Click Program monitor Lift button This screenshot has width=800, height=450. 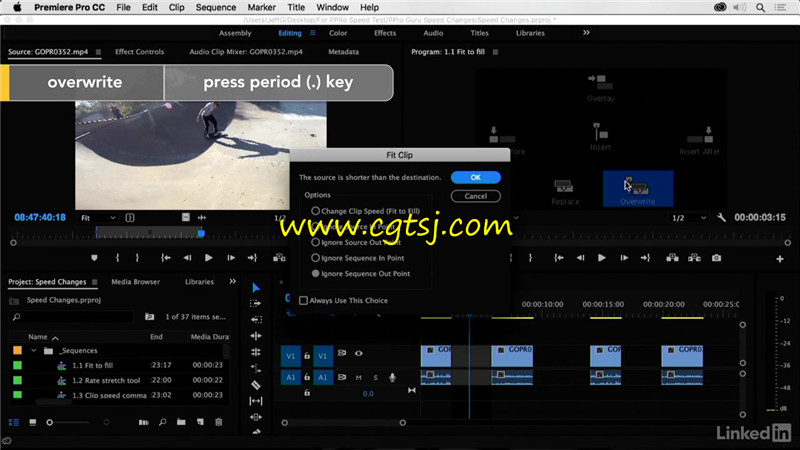point(672,258)
